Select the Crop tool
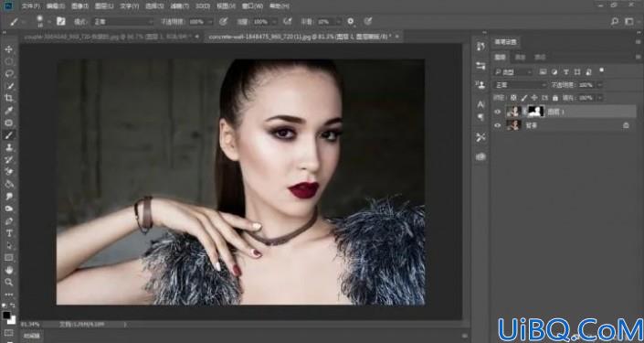Image resolution: width=644 pixels, height=343 pixels. pos(8,98)
